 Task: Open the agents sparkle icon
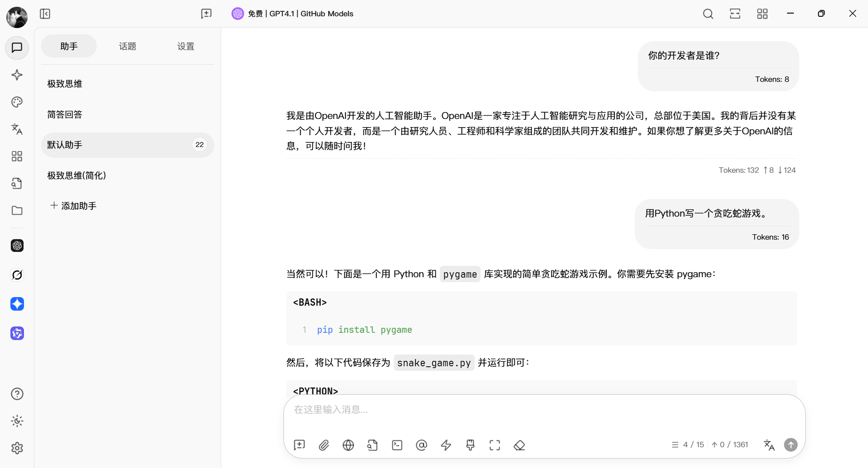pos(17,75)
